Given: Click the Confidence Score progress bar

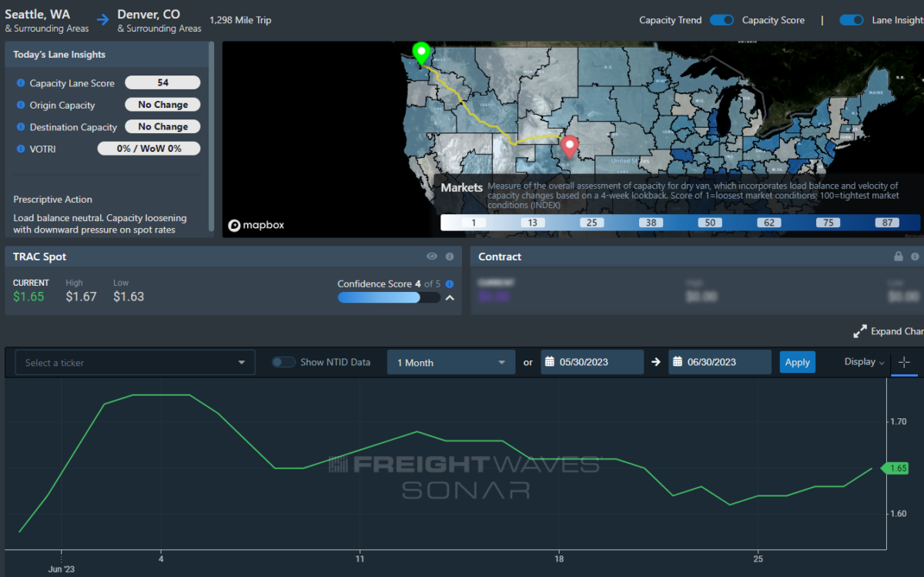Looking at the screenshot, I should [x=389, y=297].
